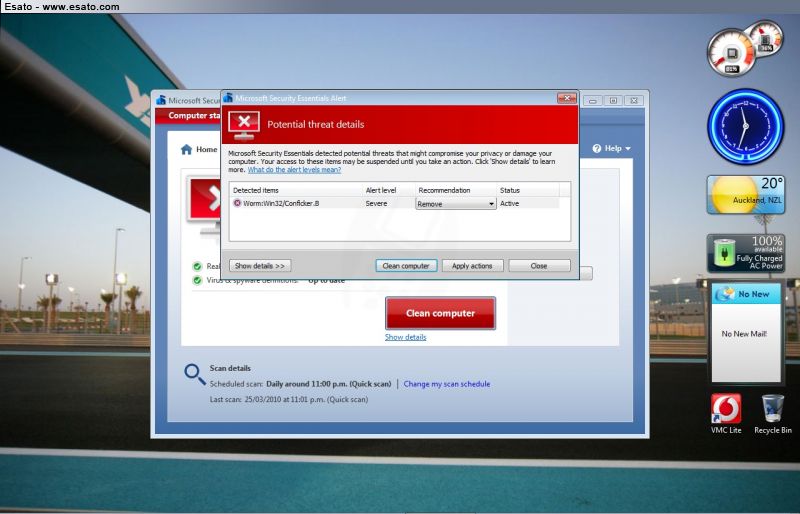Image resolution: width=800 pixels, height=514 pixels.
Task: Open the No New Mail gadget
Action: [746, 332]
